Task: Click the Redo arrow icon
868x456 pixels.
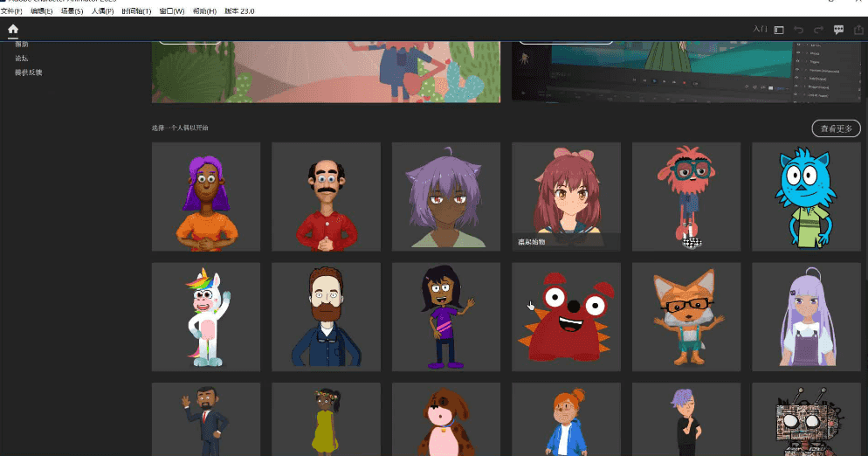Action: coord(818,30)
